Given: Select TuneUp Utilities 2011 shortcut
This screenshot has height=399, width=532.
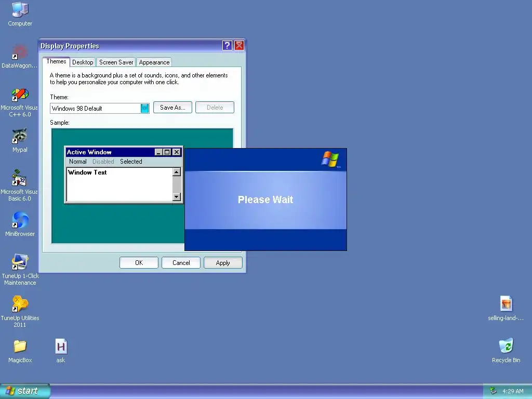Looking at the screenshot, I should [x=20, y=312].
